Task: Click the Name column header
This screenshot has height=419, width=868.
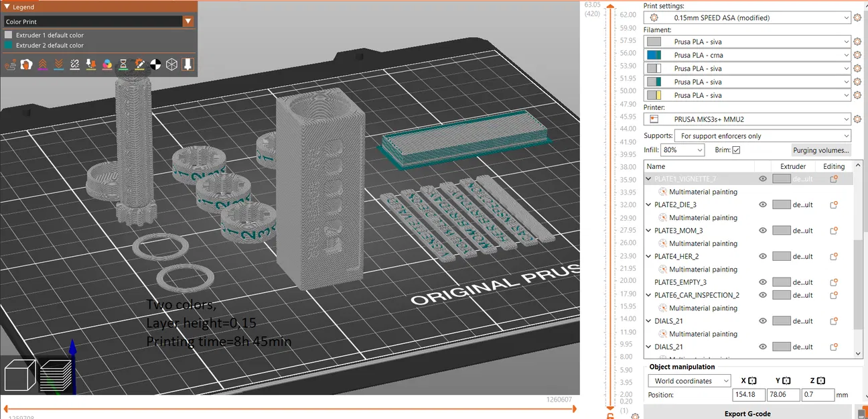Action: 699,166
